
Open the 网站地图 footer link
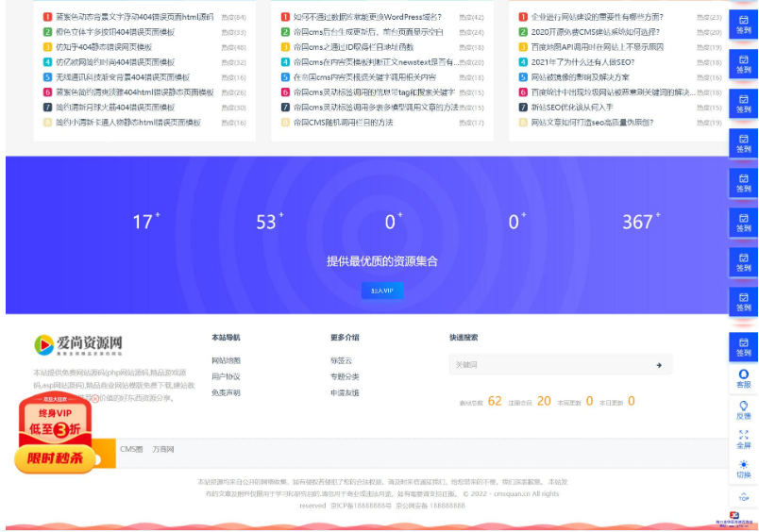pos(226,360)
